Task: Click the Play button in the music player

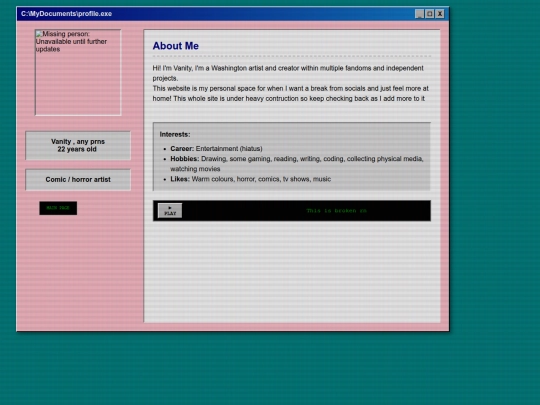Action: (170, 210)
